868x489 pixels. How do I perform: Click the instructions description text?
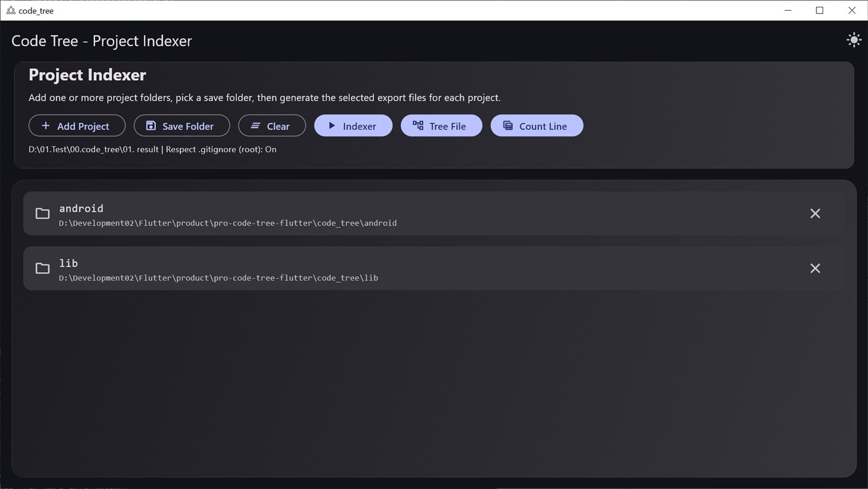point(265,98)
